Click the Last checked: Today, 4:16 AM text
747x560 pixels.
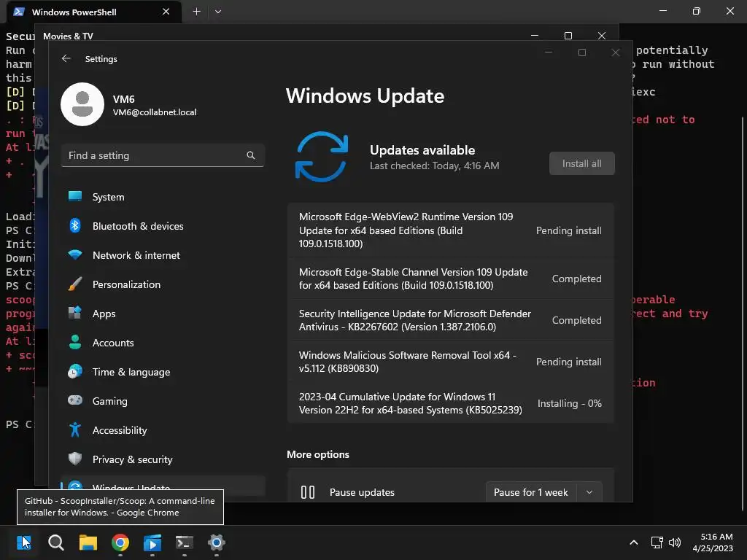(x=435, y=166)
